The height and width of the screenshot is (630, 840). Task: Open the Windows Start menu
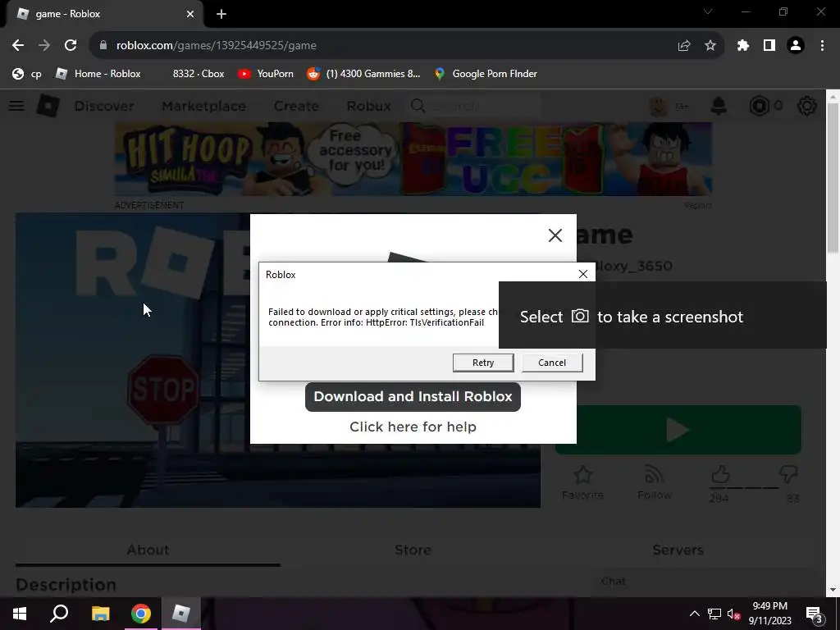tap(20, 614)
